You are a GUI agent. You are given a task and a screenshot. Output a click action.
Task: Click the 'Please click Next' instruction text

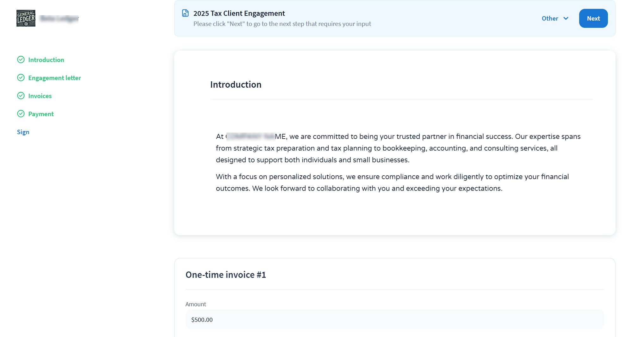(x=282, y=24)
